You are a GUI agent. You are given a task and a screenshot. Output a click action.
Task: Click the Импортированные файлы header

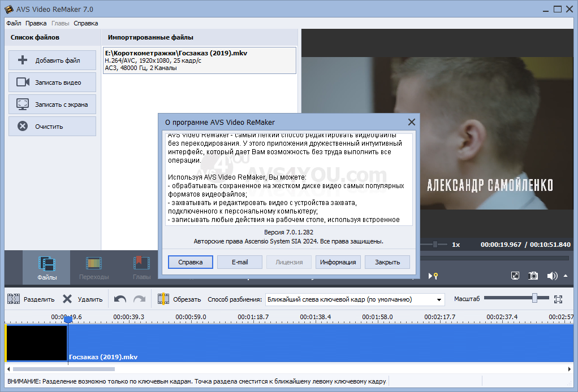[150, 37]
